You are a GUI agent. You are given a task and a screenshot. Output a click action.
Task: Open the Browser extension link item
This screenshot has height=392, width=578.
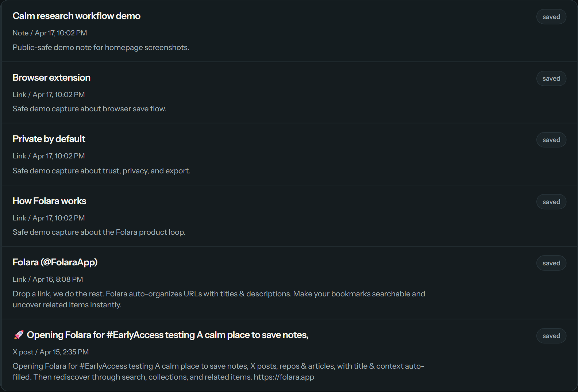pos(51,77)
